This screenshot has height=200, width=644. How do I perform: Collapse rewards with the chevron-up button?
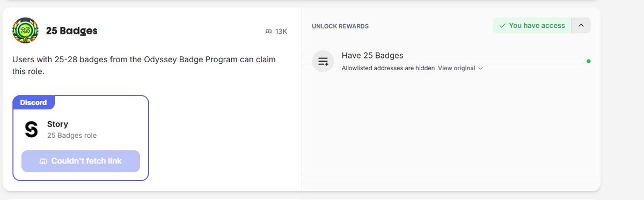pyautogui.click(x=581, y=25)
